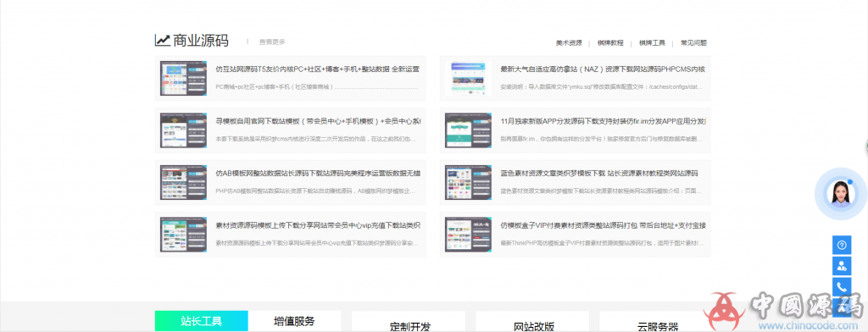Select the 站长工具 tab
Screen dimensions: 868x332
tap(202, 321)
